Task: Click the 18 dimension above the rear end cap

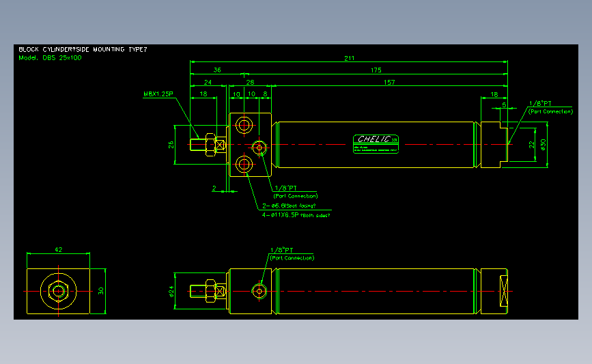Action: [x=494, y=94]
